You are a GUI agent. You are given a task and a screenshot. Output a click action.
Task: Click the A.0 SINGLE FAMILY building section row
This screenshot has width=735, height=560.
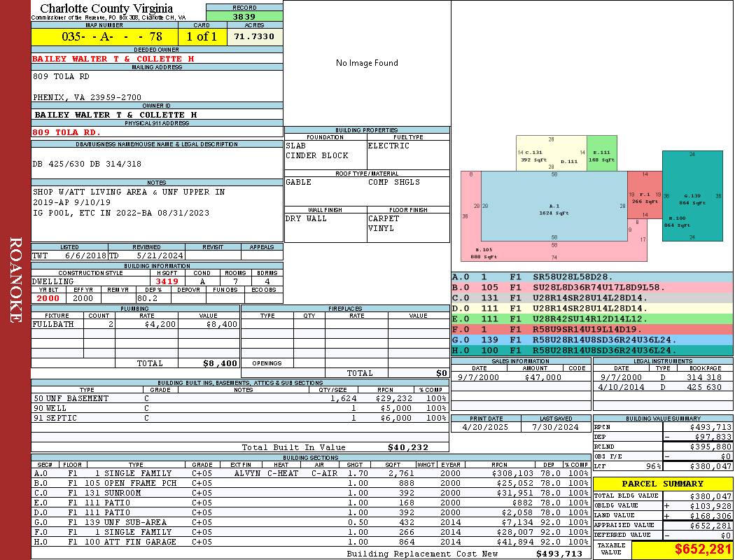click(x=311, y=473)
